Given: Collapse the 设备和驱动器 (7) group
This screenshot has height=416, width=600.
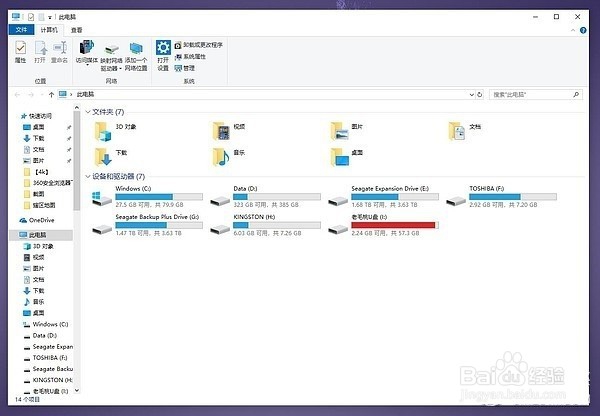Looking at the screenshot, I should [88, 176].
